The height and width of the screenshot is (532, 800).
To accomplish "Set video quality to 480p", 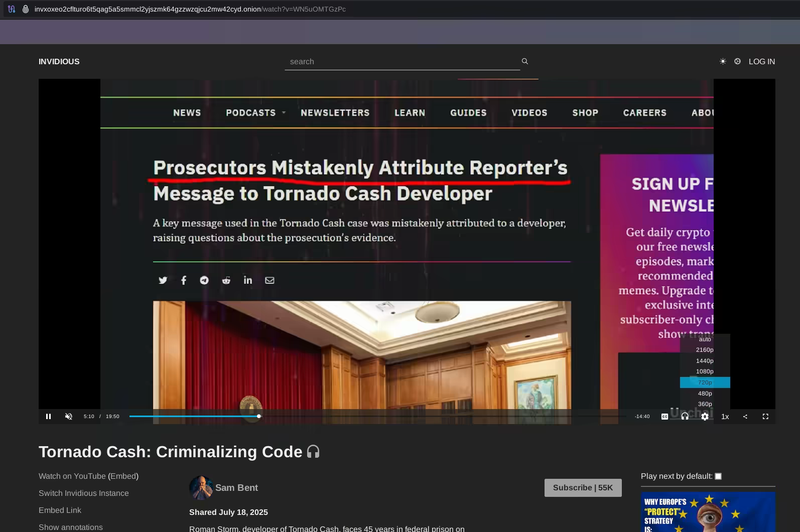I will (705, 393).
